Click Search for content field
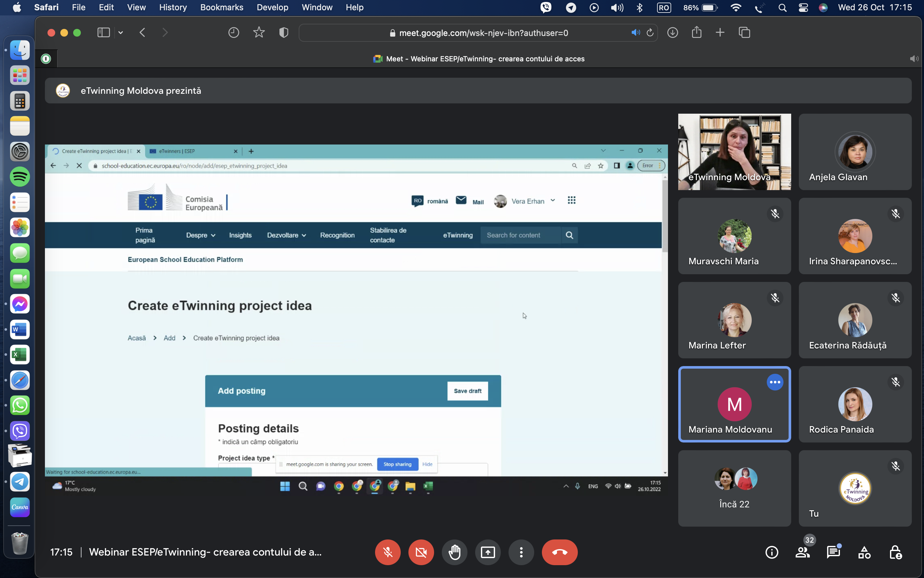This screenshot has height=578, width=924. tap(521, 235)
